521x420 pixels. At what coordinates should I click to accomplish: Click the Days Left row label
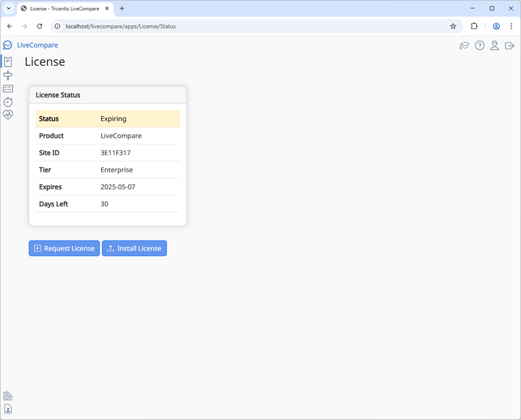point(54,204)
